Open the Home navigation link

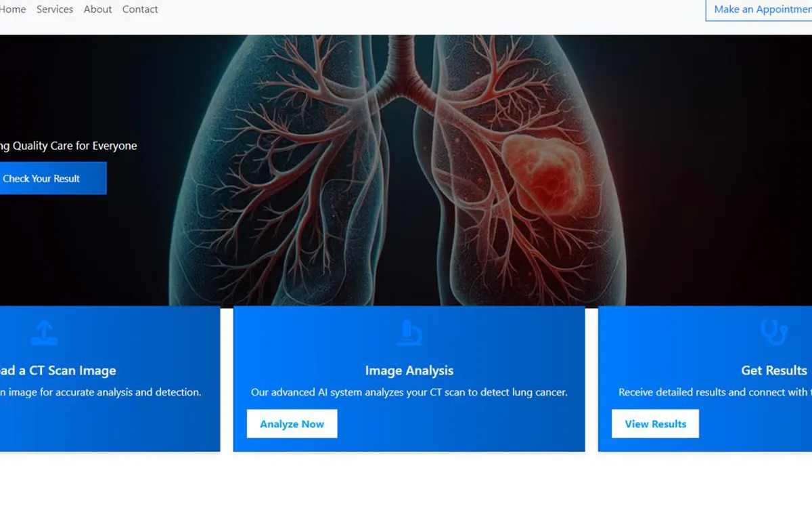[13, 9]
